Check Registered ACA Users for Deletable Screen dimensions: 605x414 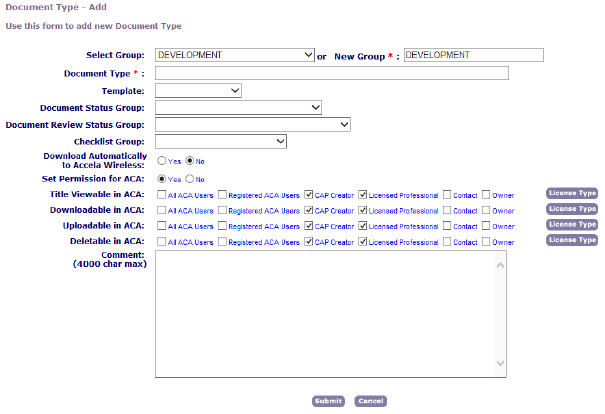click(x=222, y=242)
